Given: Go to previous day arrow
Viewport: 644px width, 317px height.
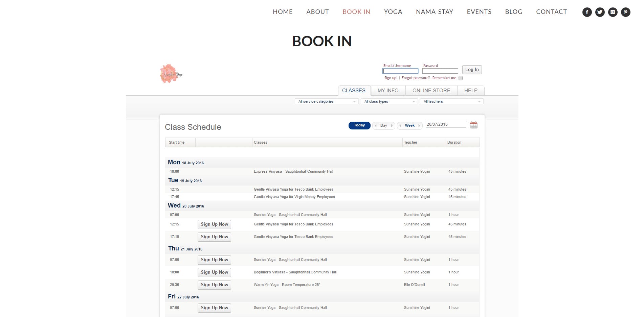Looking at the screenshot, I should [376, 125].
